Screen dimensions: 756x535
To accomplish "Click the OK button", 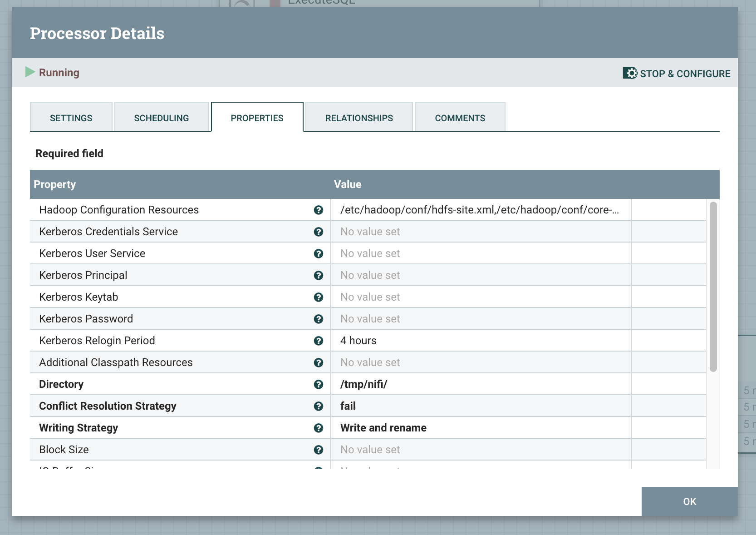I will click(689, 501).
